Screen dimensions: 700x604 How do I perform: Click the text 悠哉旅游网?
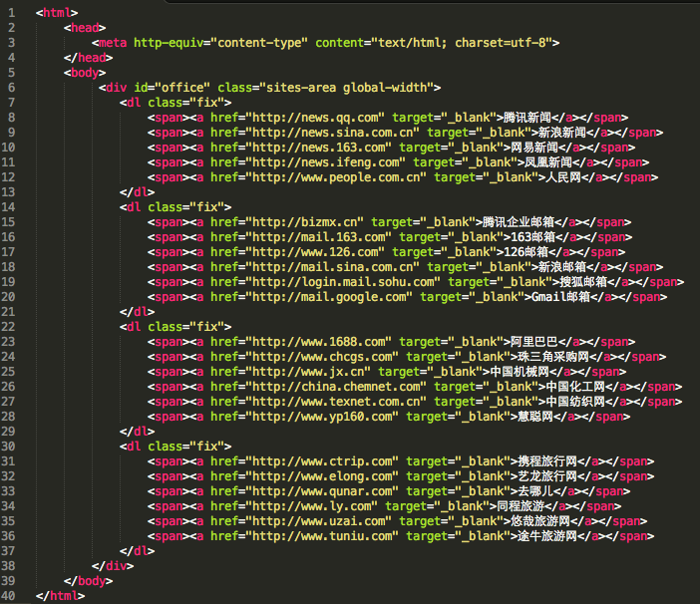[x=540, y=521]
